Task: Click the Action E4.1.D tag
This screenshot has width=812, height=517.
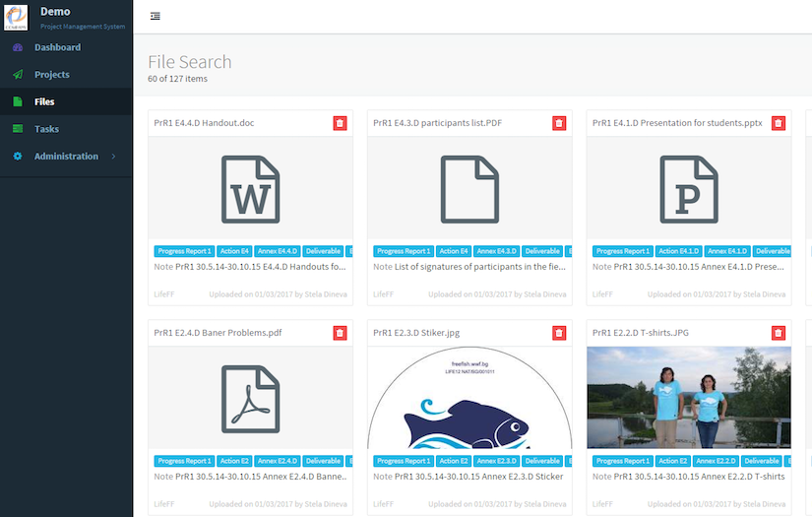Action: click(679, 251)
